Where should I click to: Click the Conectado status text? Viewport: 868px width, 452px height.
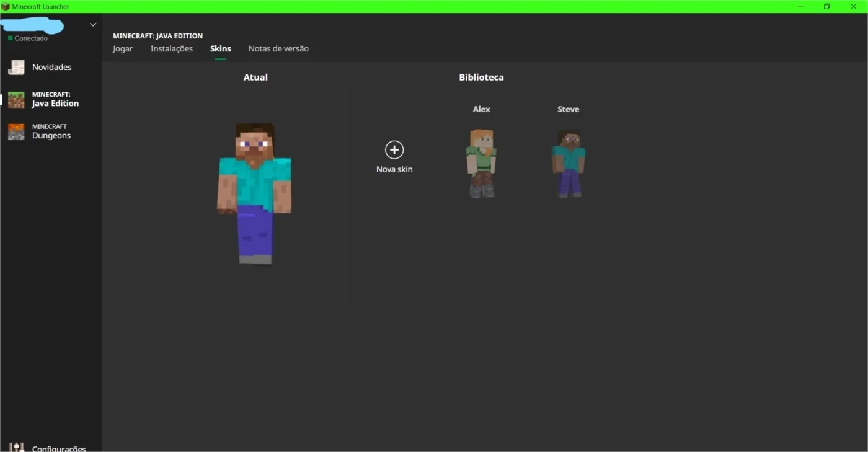point(31,38)
